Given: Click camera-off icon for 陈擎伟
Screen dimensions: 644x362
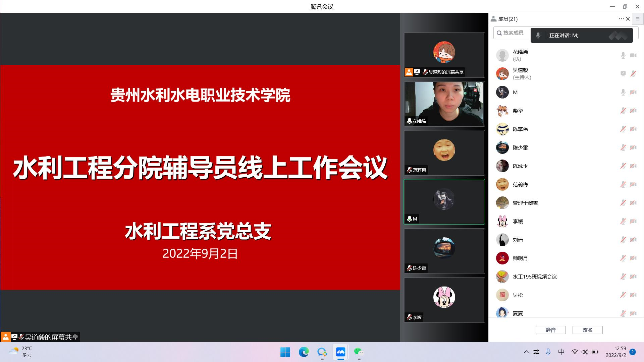Looking at the screenshot, I should click(x=633, y=129).
